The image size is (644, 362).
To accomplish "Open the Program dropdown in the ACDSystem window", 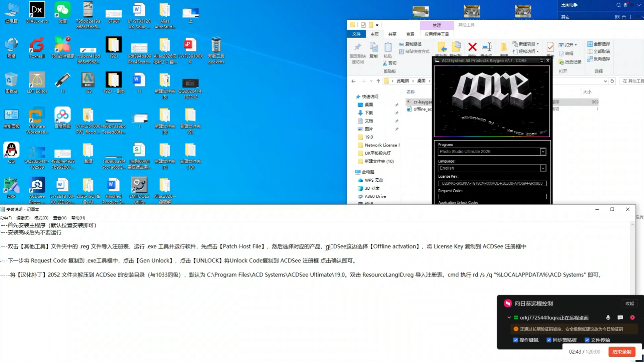I will coord(543,152).
